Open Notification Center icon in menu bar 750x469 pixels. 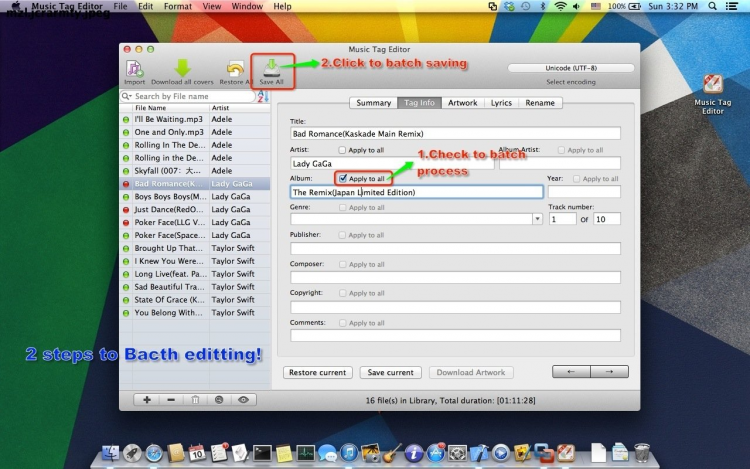732,6
